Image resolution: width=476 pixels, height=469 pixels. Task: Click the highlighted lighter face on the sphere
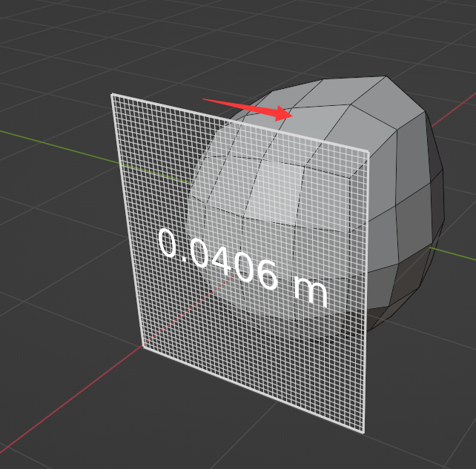click(x=276, y=191)
